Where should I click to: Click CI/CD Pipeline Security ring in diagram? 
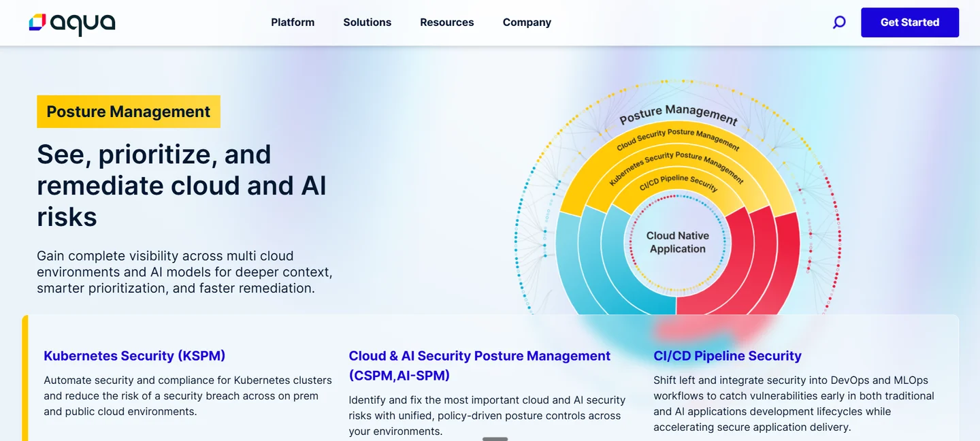(x=679, y=182)
